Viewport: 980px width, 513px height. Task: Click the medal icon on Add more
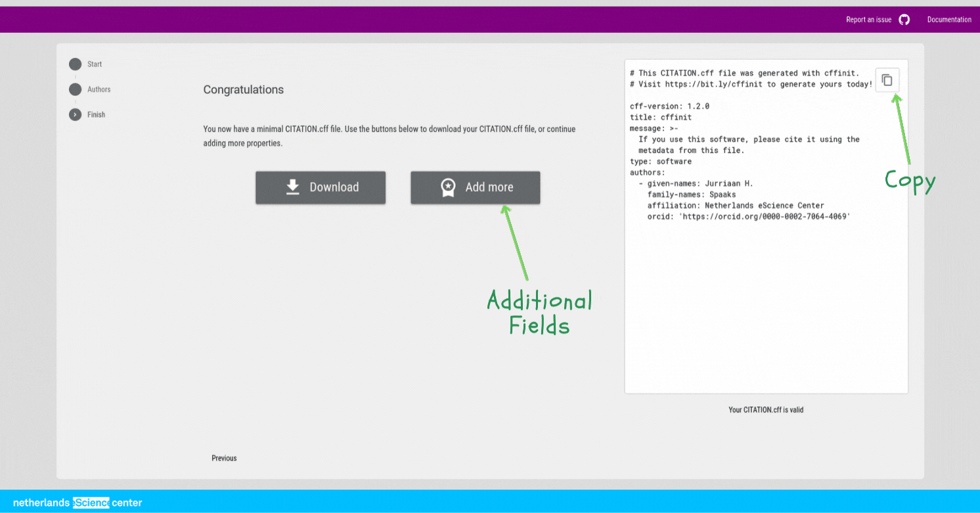(x=448, y=187)
